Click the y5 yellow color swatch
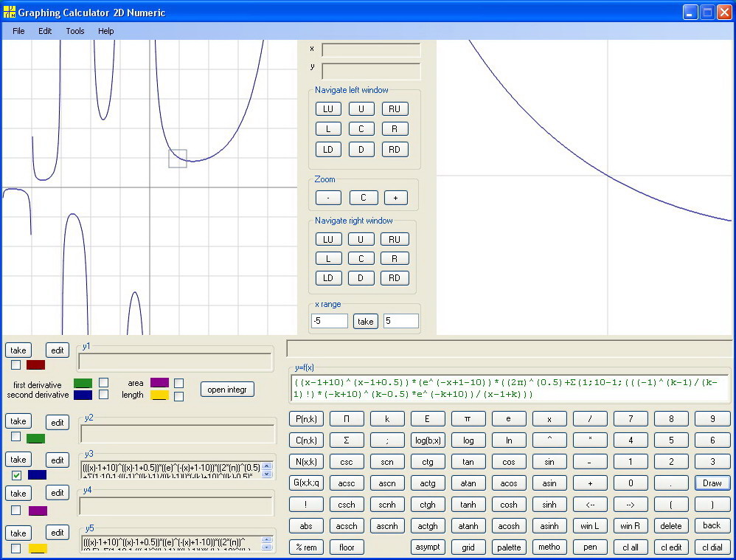 point(38,548)
